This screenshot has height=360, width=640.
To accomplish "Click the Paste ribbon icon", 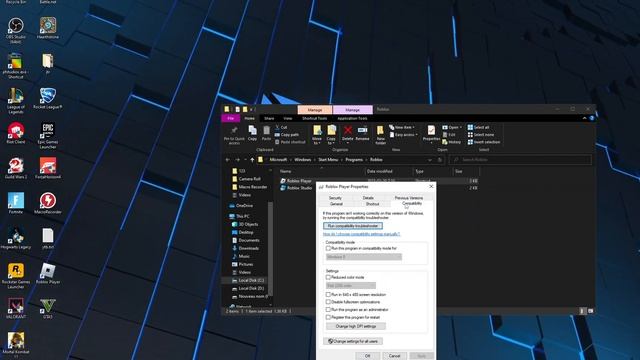I will click(x=266, y=133).
